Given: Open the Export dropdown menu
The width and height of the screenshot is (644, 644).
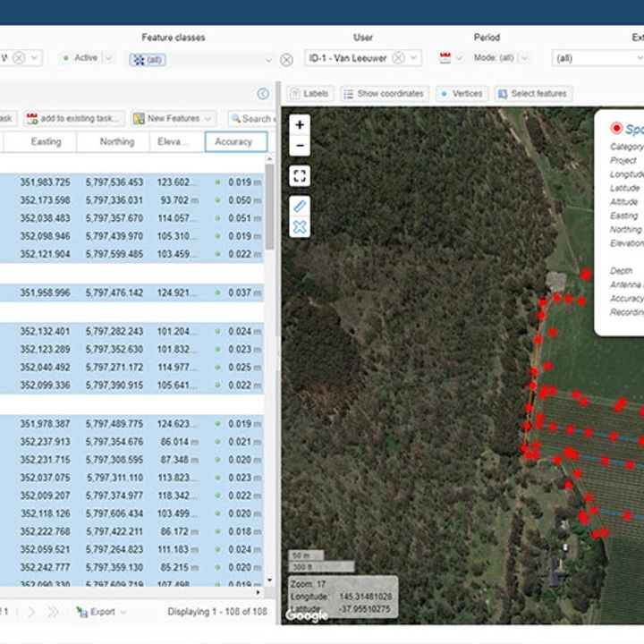Looking at the screenshot, I should (x=100, y=612).
